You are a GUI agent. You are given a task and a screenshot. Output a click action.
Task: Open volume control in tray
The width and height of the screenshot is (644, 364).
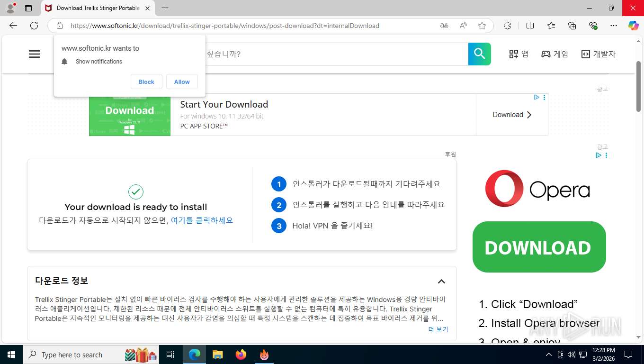571,355
